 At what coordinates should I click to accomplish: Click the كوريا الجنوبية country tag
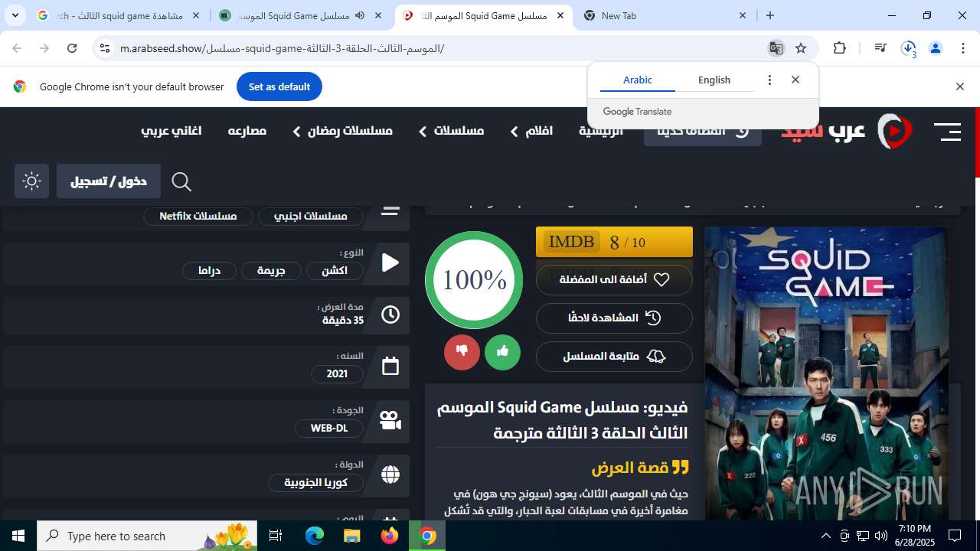click(316, 482)
